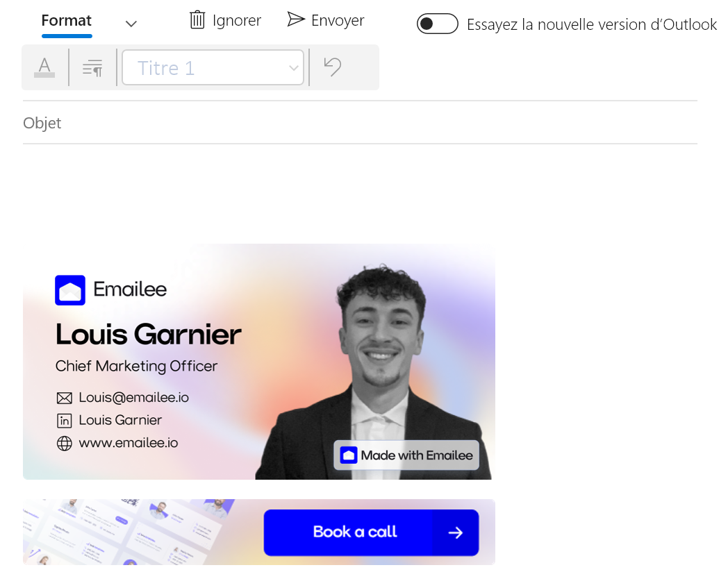Open the Titre 1 style dropdown
Screen dimensions: 719x588
[213, 68]
